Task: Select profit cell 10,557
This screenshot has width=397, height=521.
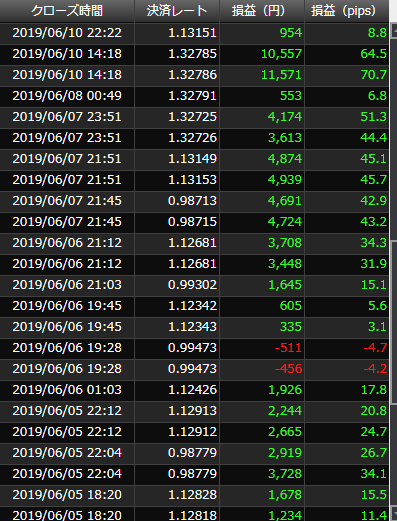Action: tap(262, 54)
